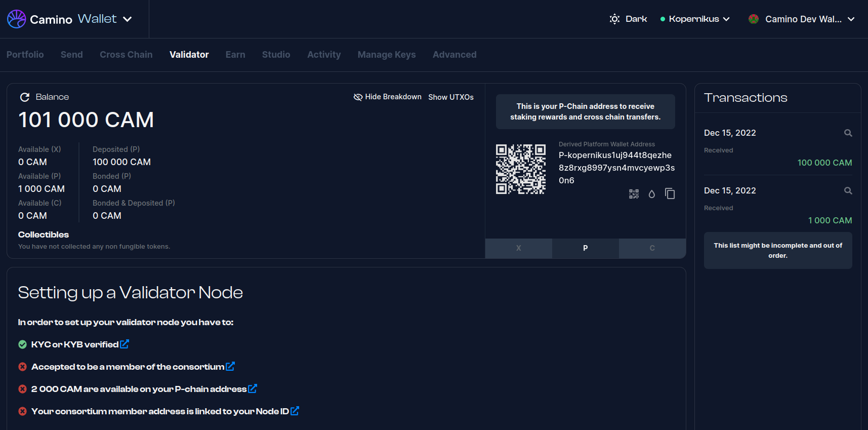Expand the Wallet app switcher dropdown
Viewport: 868px width, 430px height.
click(x=128, y=19)
